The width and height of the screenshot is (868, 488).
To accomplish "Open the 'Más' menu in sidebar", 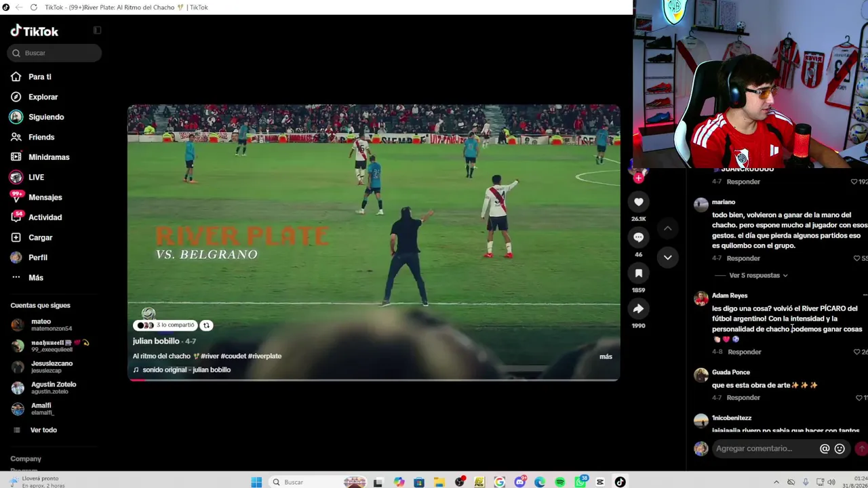I will click(35, 278).
